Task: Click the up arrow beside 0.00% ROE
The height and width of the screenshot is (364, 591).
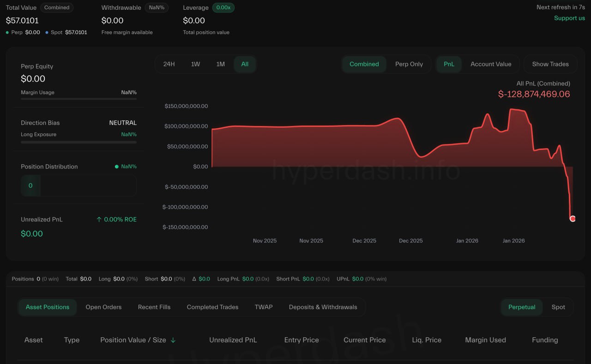Action: [x=99, y=220]
